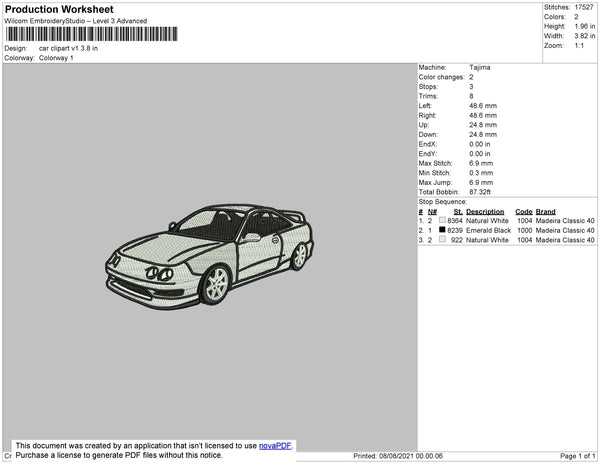Image resolution: width=600 pixels, height=464 pixels.
Task: Click the first Natural White swatch, code 8364
Action: point(442,221)
